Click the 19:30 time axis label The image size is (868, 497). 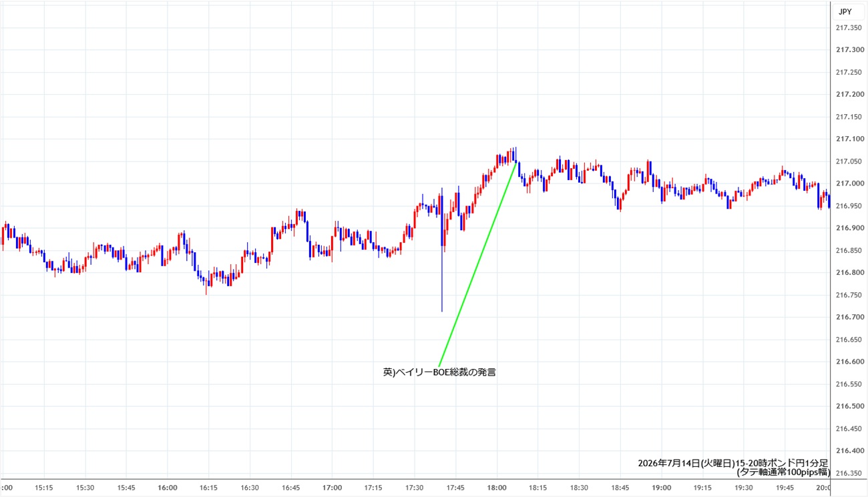(x=742, y=488)
